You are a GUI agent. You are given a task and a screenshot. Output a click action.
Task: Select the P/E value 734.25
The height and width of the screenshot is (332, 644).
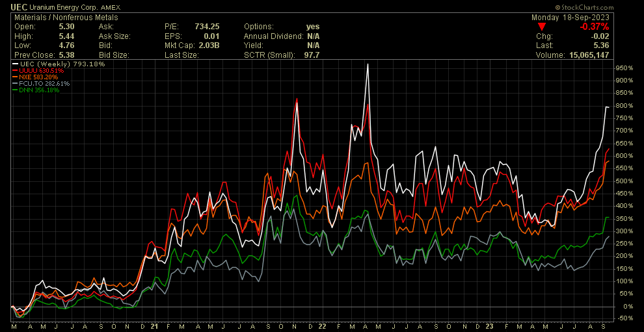[x=208, y=27]
